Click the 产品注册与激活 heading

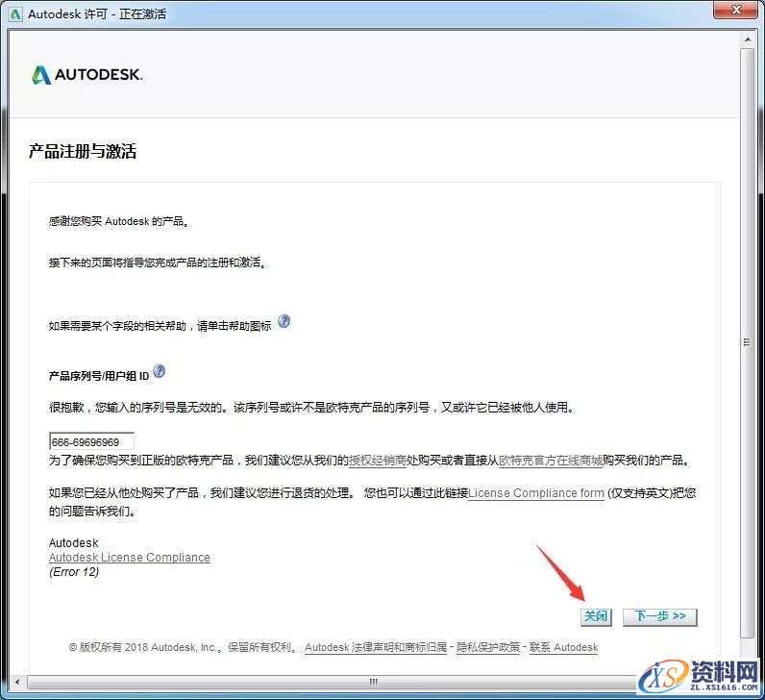83,151
